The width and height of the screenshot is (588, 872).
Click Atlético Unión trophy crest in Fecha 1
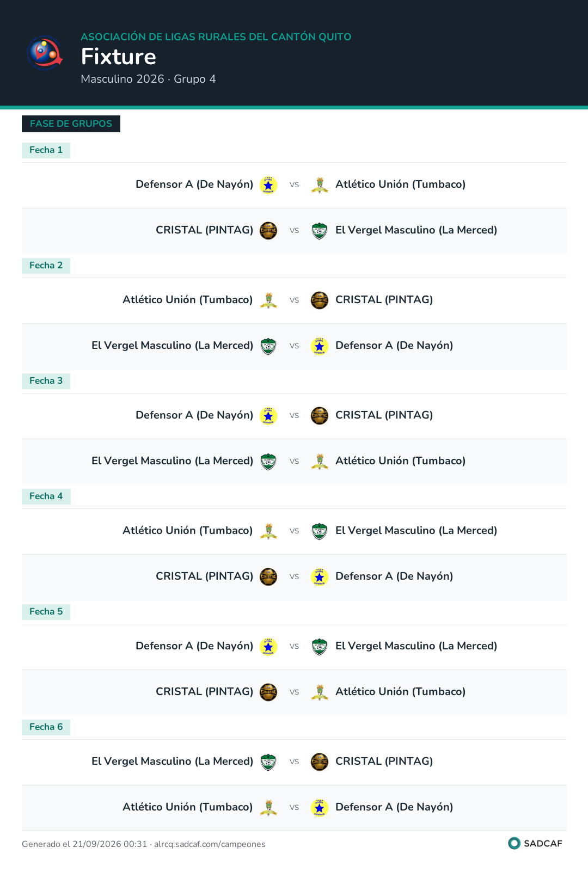tap(320, 185)
